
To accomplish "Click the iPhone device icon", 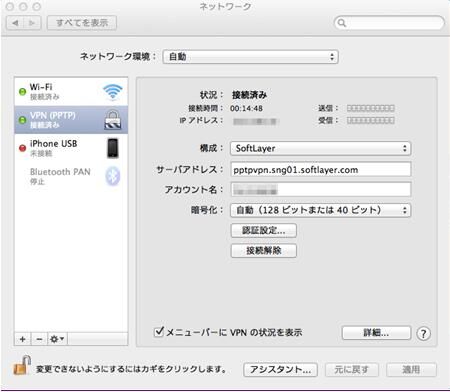I will tap(113, 148).
